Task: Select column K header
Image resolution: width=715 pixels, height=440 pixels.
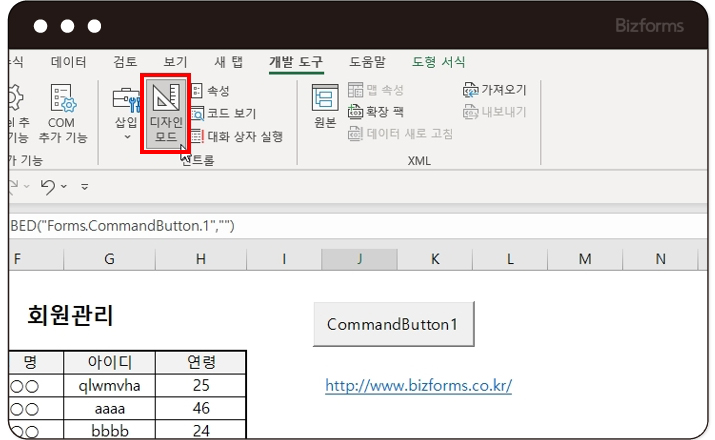Action: tap(435, 259)
